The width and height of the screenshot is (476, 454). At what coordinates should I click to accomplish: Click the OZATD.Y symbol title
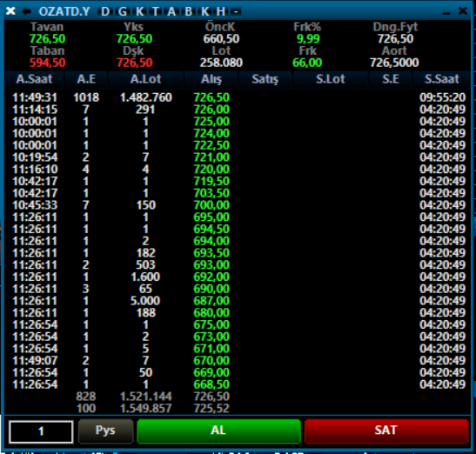(64, 11)
